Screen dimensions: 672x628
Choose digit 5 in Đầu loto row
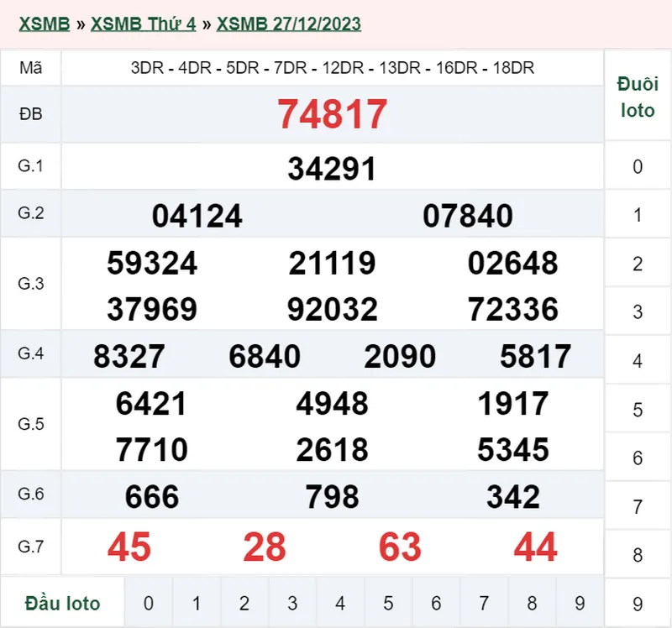click(388, 603)
